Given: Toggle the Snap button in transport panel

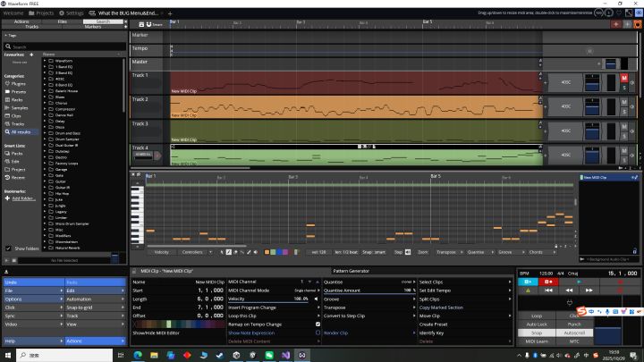Looking at the screenshot, I should point(537,333).
